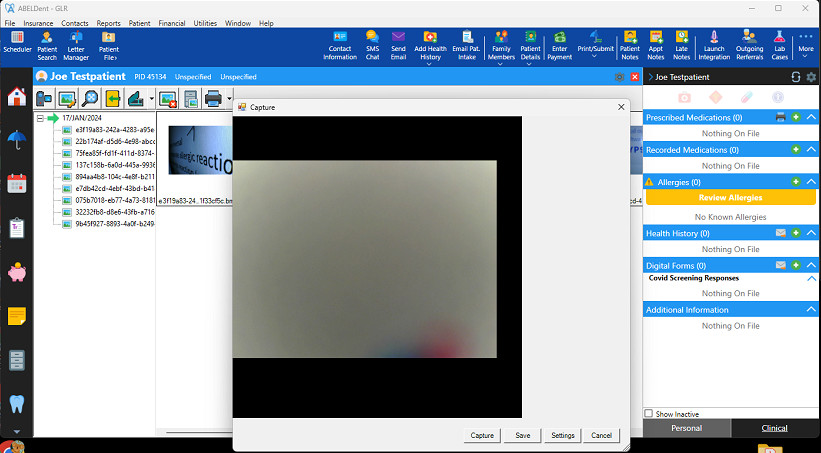The image size is (821, 453).
Task: Tick the Show Inactive checkbox
Action: click(649, 413)
